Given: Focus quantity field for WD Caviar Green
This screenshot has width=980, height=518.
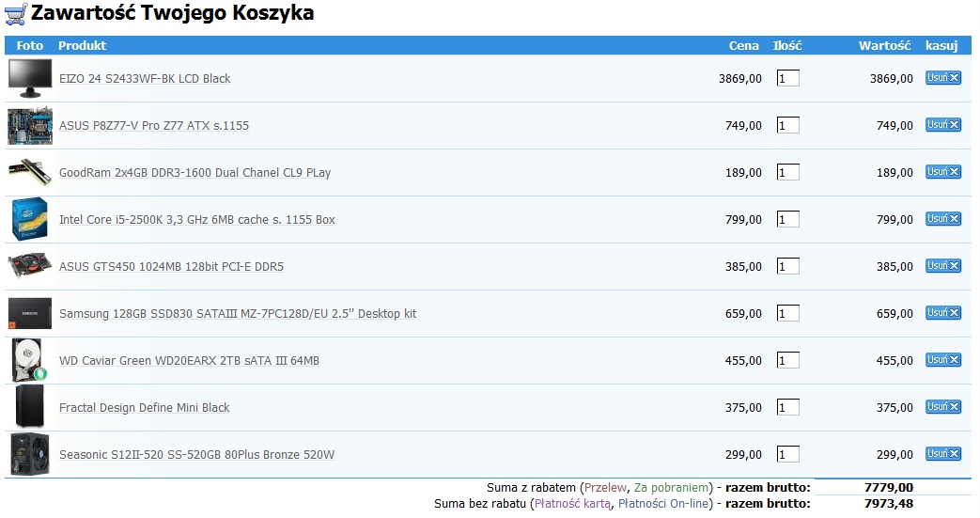Looking at the screenshot, I should pyautogui.click(x=787, y=360).
